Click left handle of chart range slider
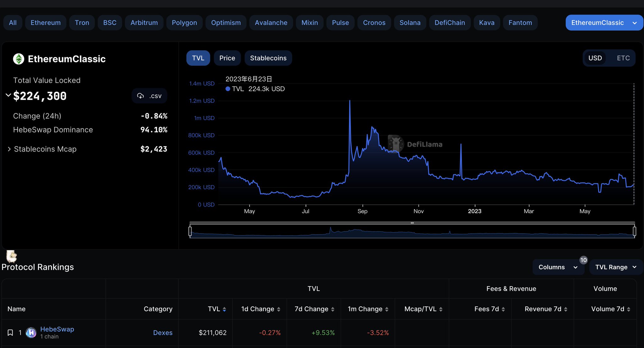 (190, 231)
